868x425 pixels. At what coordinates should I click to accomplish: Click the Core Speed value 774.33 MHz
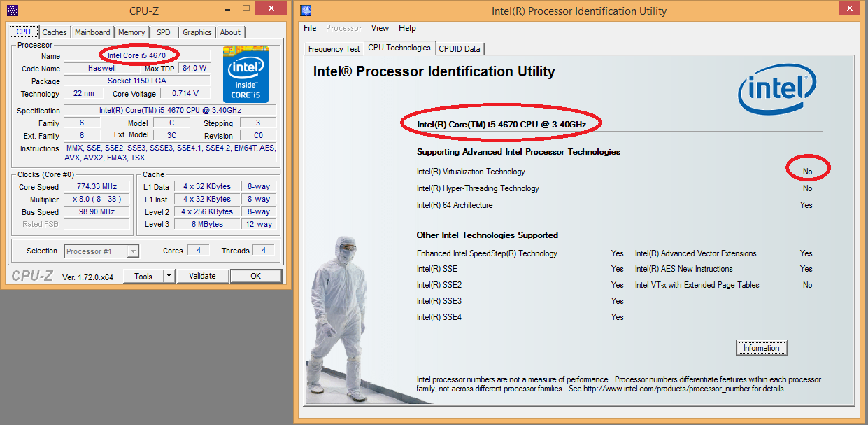coord(97,187)
